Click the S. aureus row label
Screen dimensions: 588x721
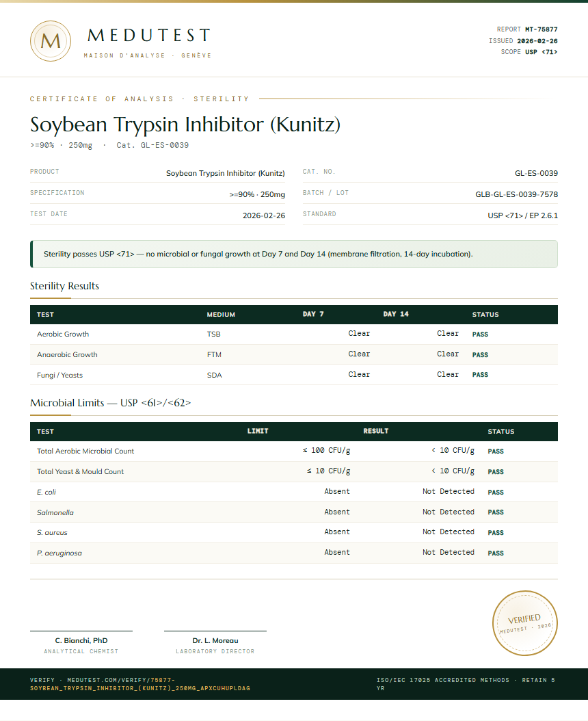click(x=52, y=532)
